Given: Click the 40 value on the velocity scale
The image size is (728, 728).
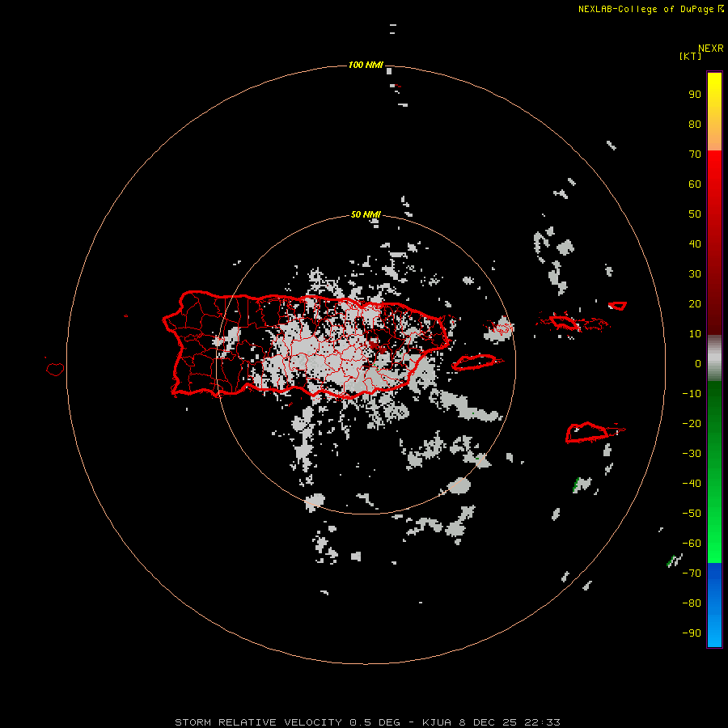Looking at the screenshot, I should 695,243.
